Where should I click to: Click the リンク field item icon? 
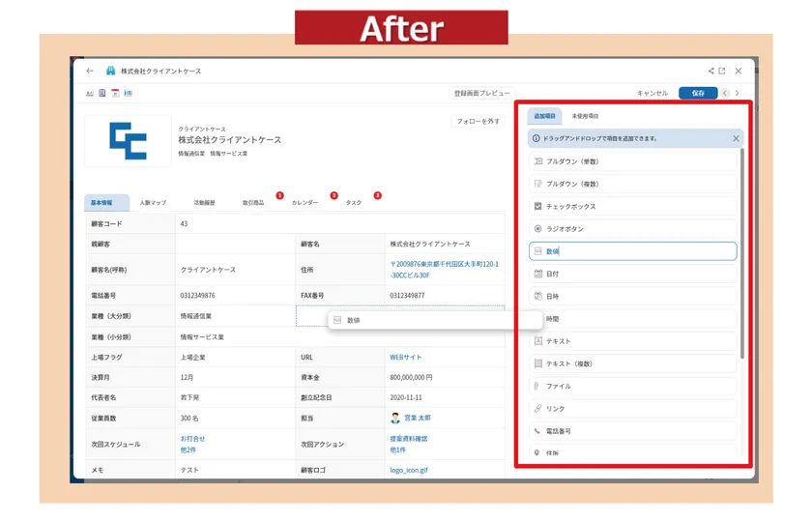(538, 409)
